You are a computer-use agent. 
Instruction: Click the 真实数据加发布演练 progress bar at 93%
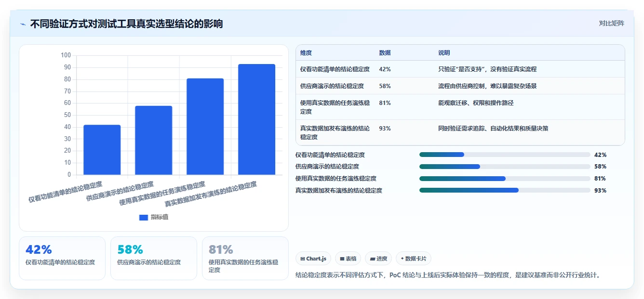(x=505, y=190)
